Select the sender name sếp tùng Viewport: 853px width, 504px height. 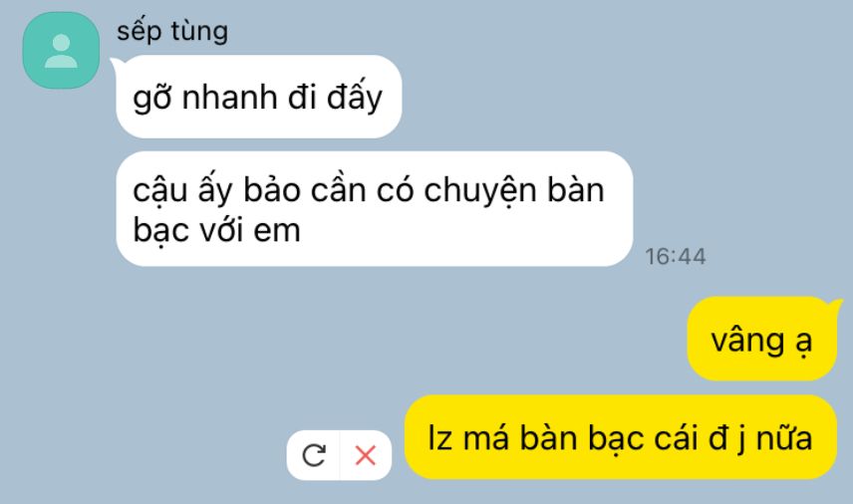pos(172,31)
